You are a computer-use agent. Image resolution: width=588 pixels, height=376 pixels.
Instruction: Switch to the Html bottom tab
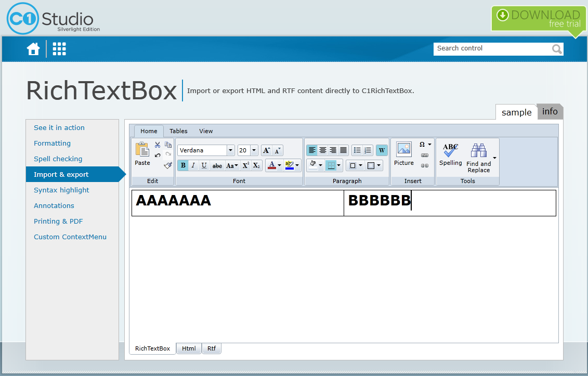click(x=189, y=348)
